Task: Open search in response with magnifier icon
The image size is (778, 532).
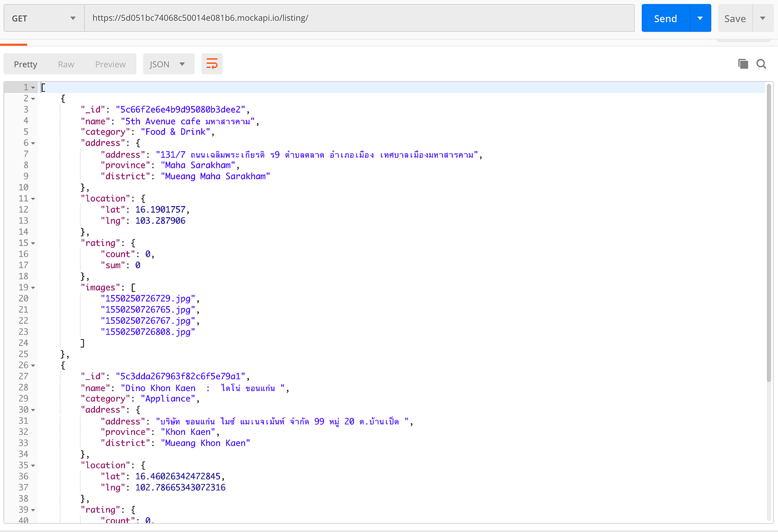Action: click(x=761, y=64)
